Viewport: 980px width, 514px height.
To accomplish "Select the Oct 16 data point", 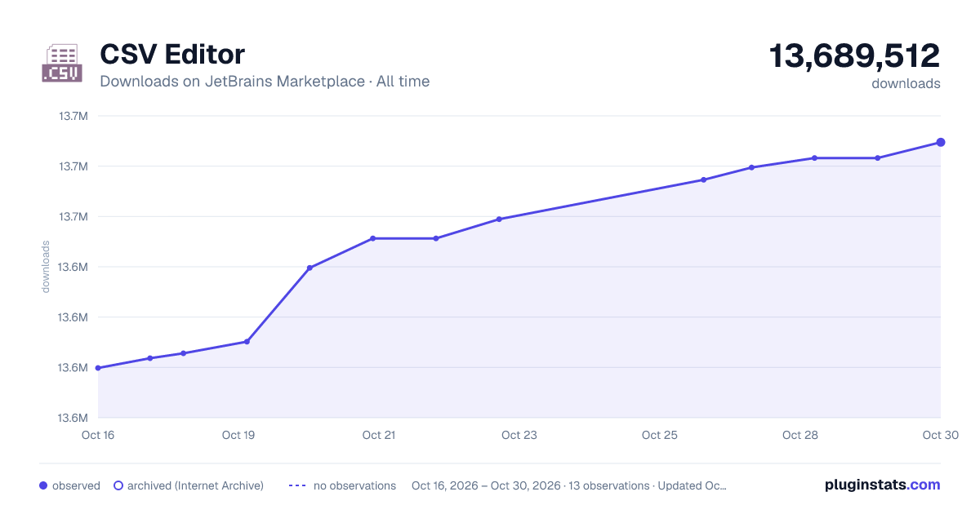I will (98, 368).
